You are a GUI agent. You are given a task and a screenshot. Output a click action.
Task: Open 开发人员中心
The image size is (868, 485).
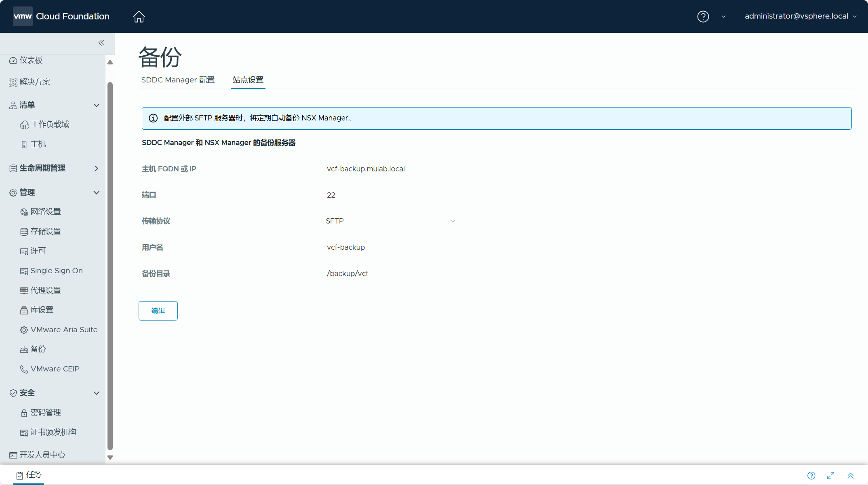tap(42, 455)
